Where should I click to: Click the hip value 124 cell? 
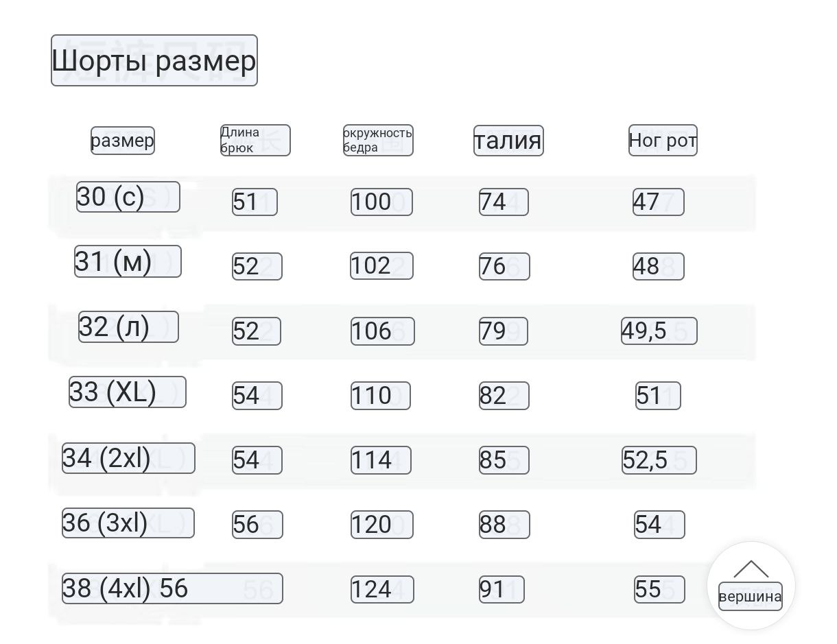click(x=382, y=589)
